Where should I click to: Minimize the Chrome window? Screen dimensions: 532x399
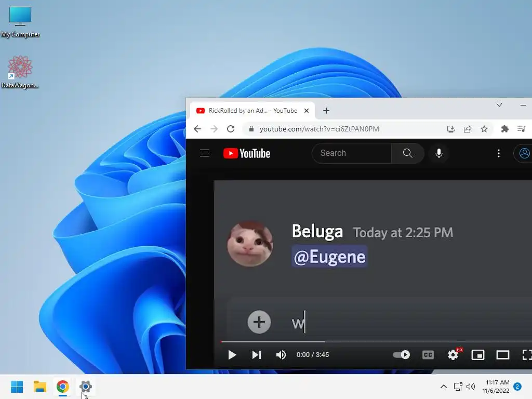(523, 105)
